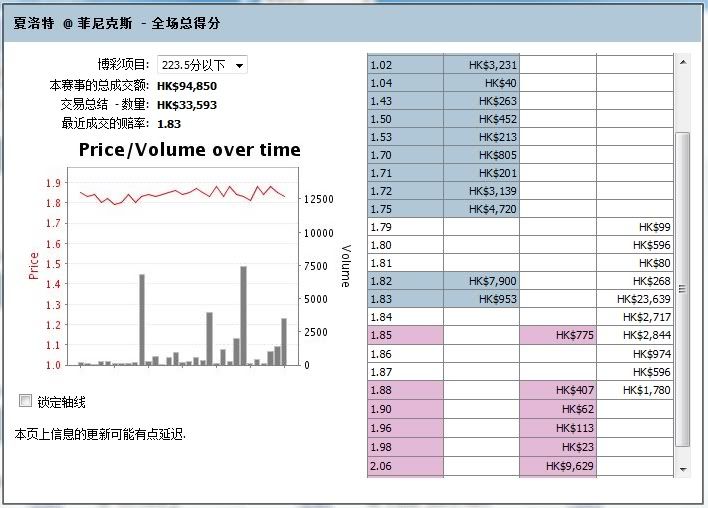Viewport: 708px width, 508px height.
Task: Click the pink 1.90 odds cell
Action: click(x=405, y=409)
